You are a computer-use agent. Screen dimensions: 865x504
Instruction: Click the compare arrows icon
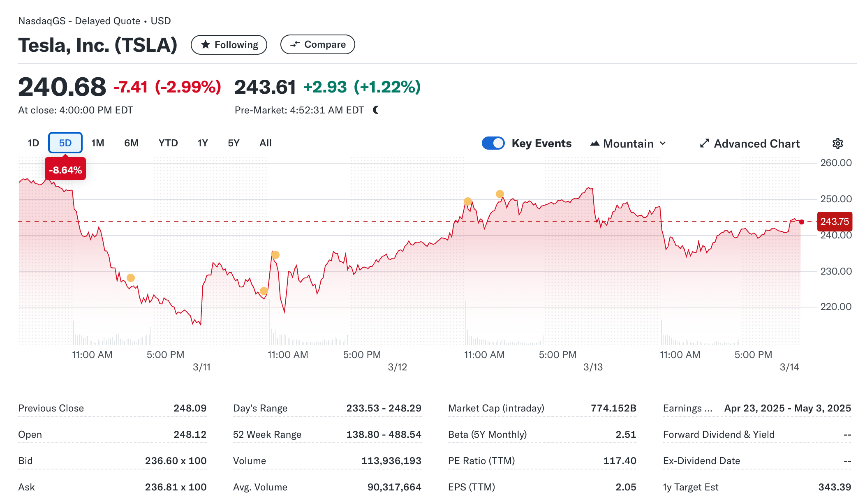[295, 44]
